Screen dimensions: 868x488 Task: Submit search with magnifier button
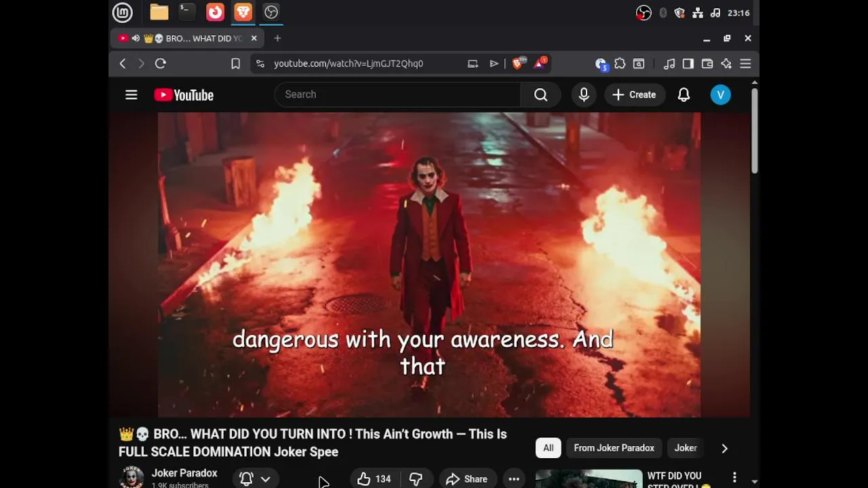pos(540,95)
